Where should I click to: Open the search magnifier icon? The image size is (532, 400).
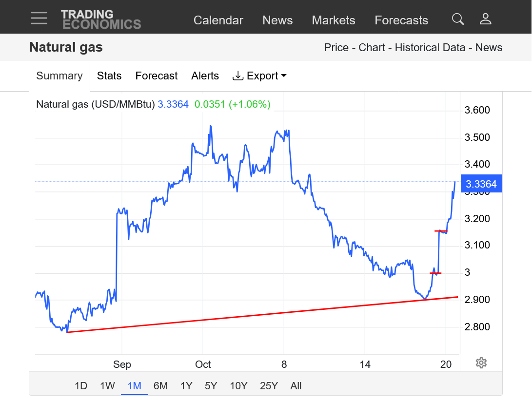pyautogui.click(x=457, y=19)
